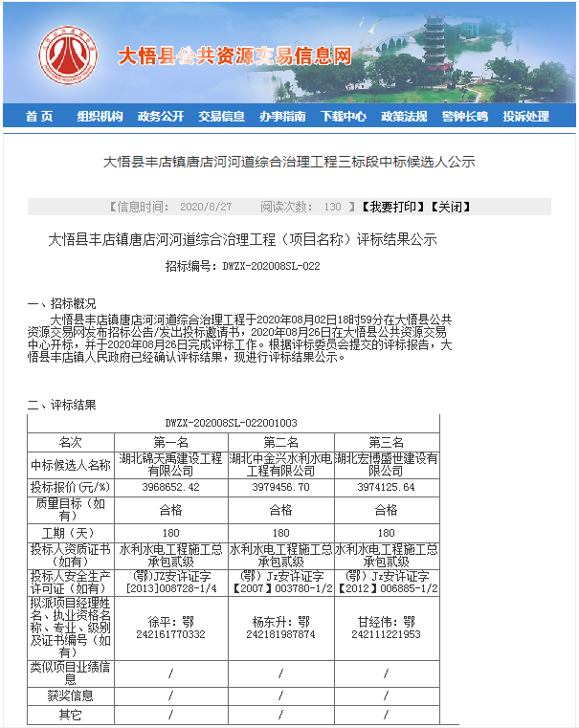Open the 投诉处理 menu item
This screenshot has width=579, height=728.
pos(525,117)
